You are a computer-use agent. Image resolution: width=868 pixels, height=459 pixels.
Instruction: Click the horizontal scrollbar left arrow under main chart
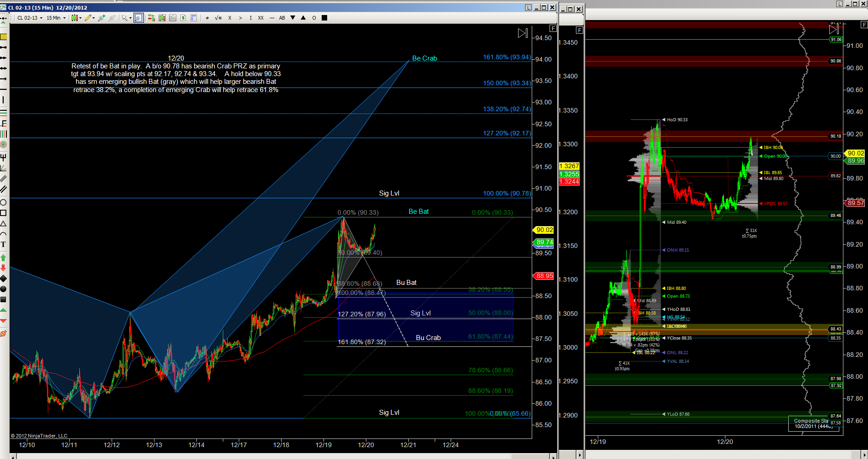click(14, 456)
